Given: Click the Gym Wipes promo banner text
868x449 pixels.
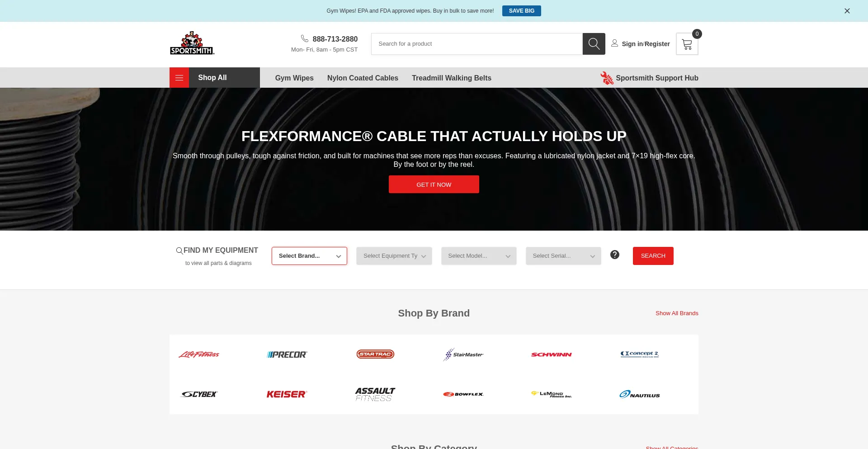Looking at the screenshot, I should (410, 11).
